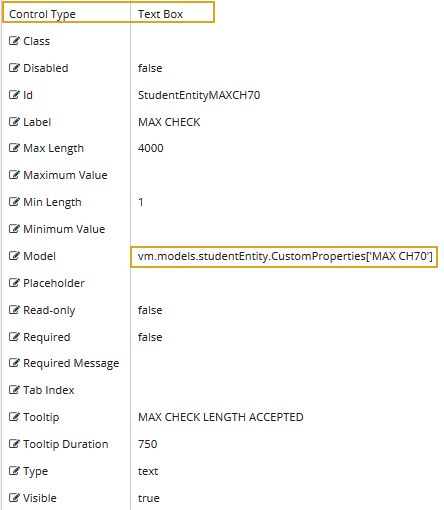
Task: Click the StudentEntityMAXCH70 Id value
Action: pyautogui.click(x=199, y=95)
